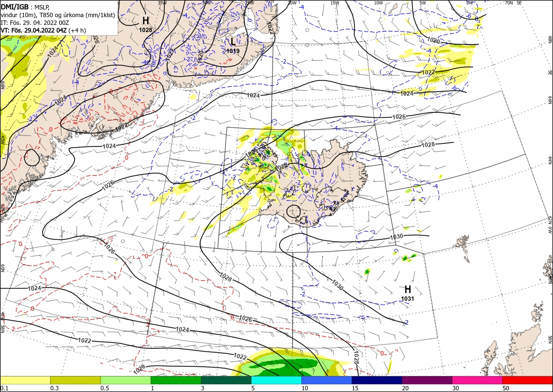Select the pink 30–50 mm legend swatch

coord(478,380)
